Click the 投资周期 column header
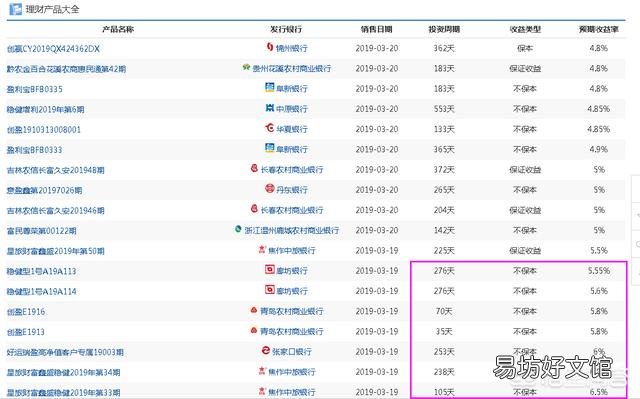Image resolution: width=640 pixels, height=399 pixels. [444, 29]
